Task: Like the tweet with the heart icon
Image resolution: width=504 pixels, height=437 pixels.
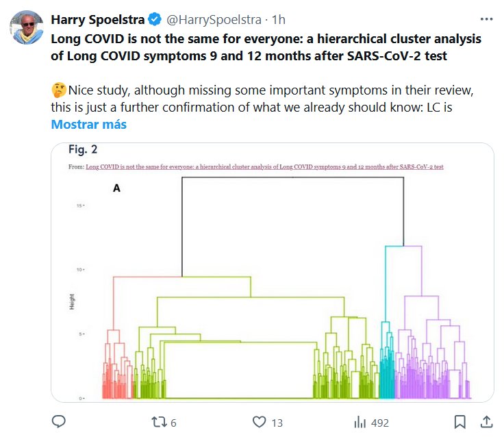Action: [260, 422]
